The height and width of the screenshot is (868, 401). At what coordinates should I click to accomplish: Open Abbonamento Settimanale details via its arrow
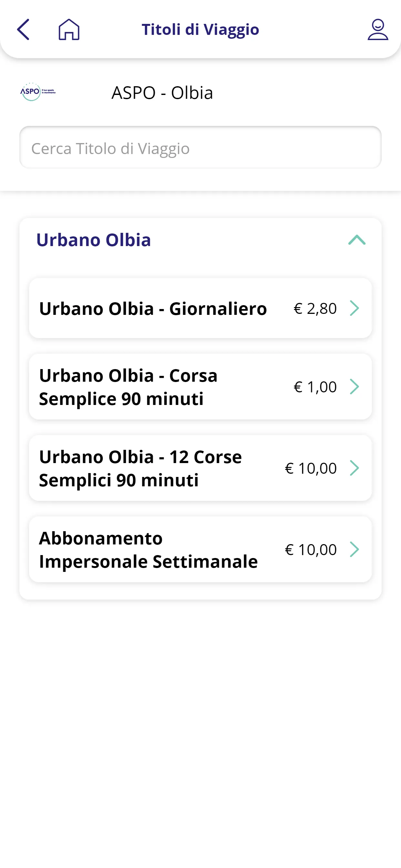click(x=354, y=550)
